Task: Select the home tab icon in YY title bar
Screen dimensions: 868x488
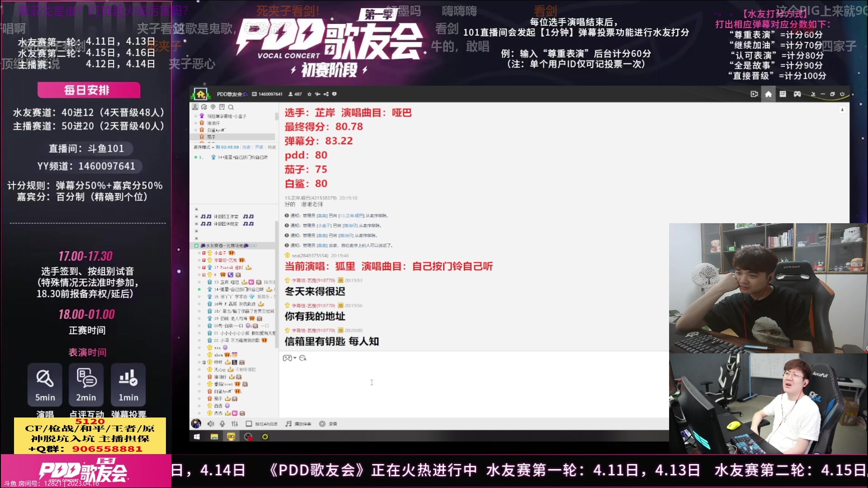Action: coord(768,94)
